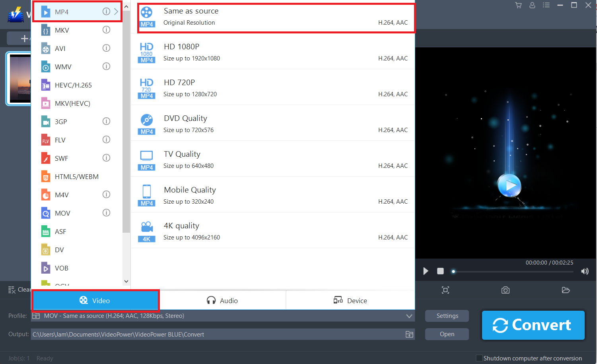
Task: Open the snapshot folder icon
Action: click(x=566, y=290)
